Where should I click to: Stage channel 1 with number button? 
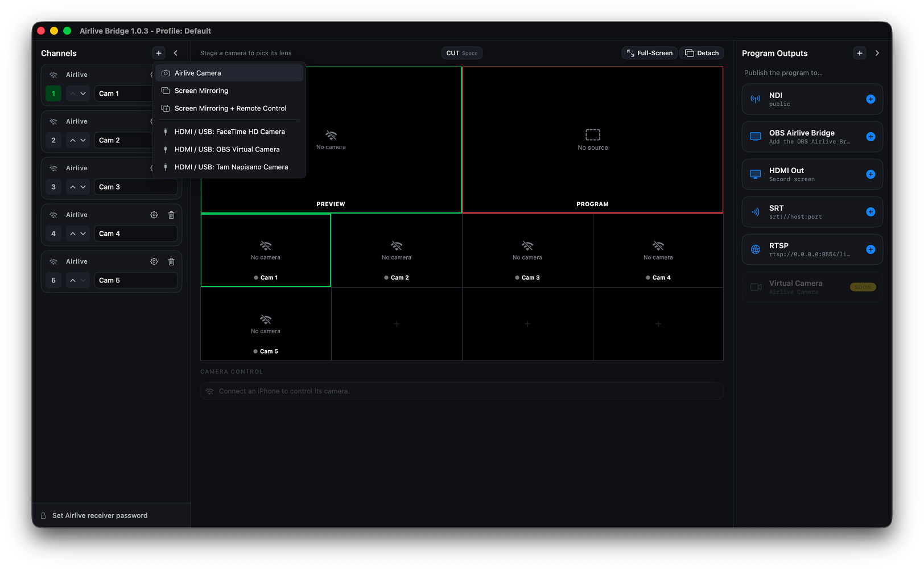coord(53,93)
